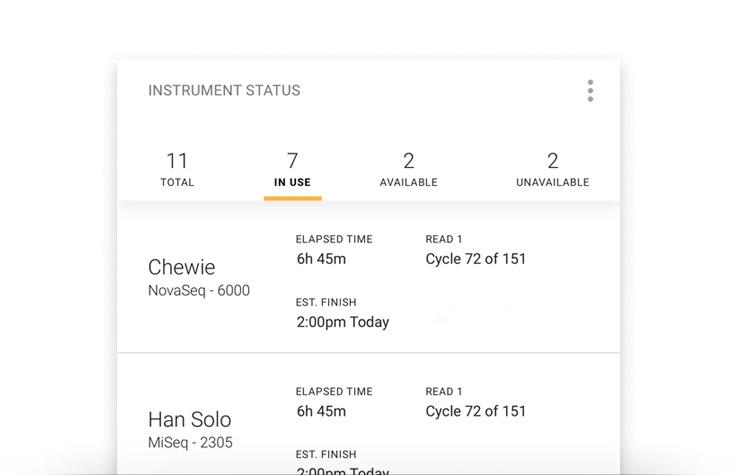
Task: Switch to the Total instruments tab
Action: coord(177,169)
